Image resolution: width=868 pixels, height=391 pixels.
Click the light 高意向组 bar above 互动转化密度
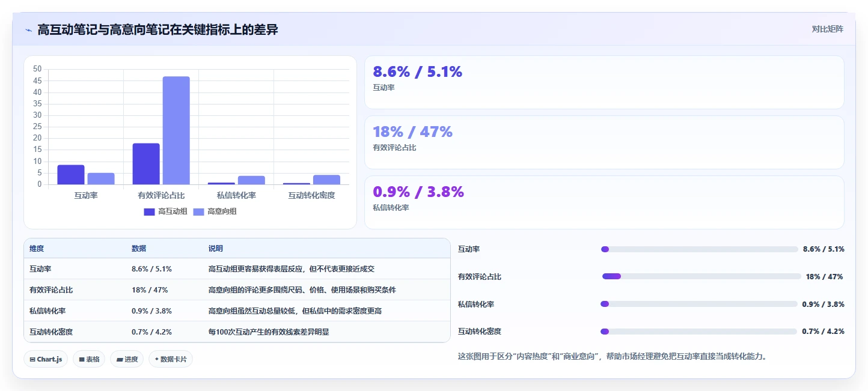point(326,180)
